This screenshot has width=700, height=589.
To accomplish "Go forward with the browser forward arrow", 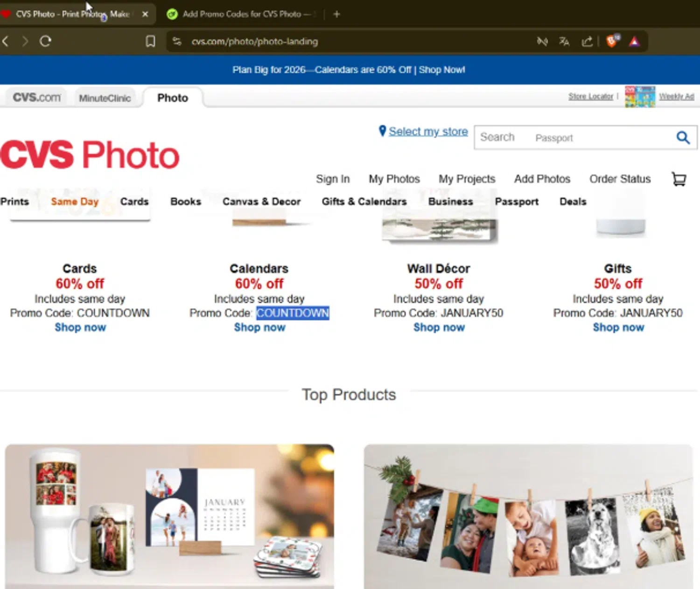I will pyautogui.click(x=25, y=41).
